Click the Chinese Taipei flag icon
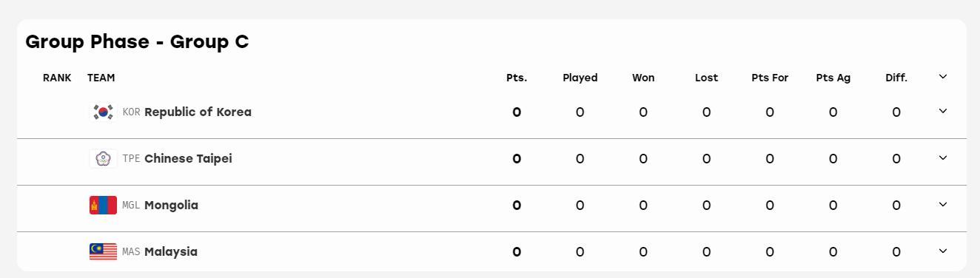 pyautogui.click(x=103, y=159)
